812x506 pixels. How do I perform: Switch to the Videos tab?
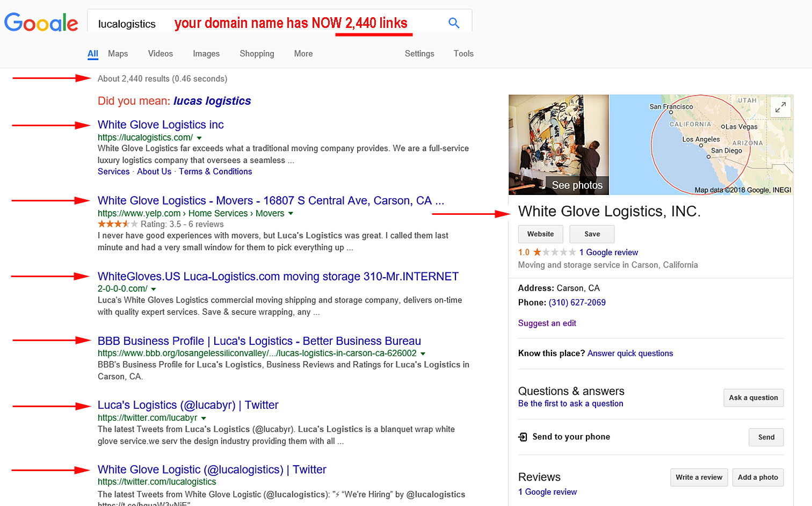click(x=161, y=54)
